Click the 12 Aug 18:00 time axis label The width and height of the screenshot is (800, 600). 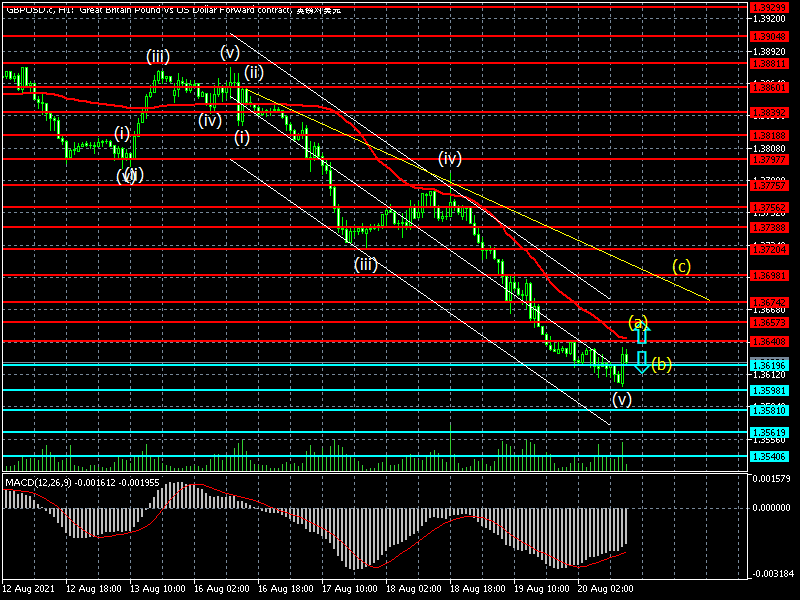pyautogui.click(x=94, y=589)
